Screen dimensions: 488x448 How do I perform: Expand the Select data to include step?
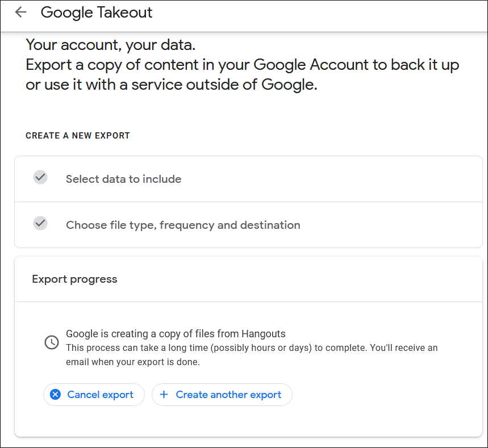[x=248, y=179]
